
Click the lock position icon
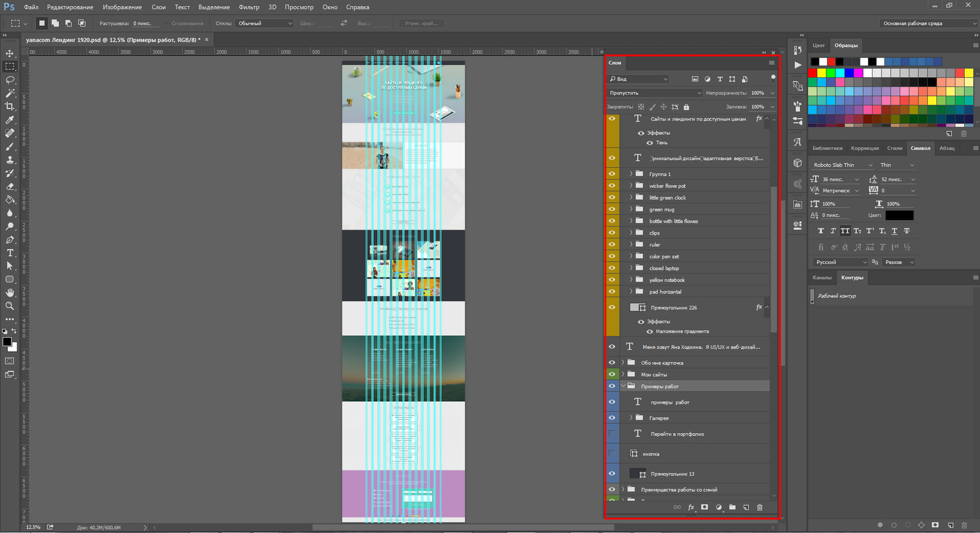coord(663,107)
